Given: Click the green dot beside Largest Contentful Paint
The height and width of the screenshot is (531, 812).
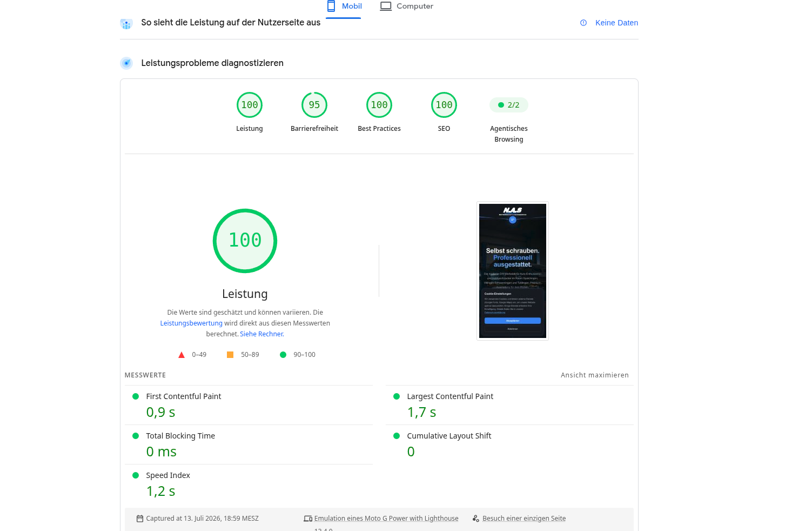Looking at the screenshot, I should [x=397, y=396].
